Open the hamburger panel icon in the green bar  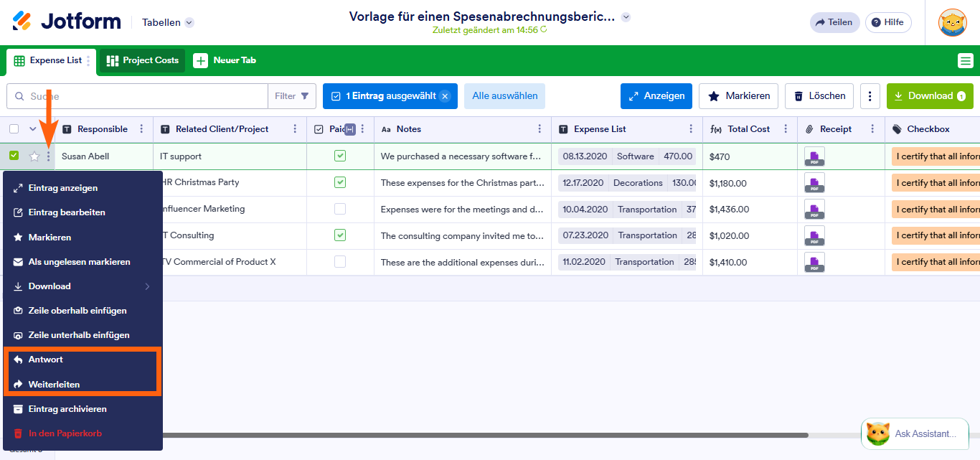[x=965, y=60]
